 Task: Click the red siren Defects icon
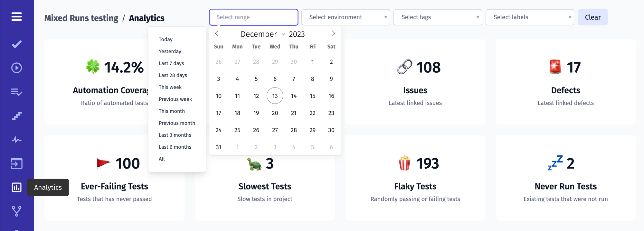coord(555,67)
